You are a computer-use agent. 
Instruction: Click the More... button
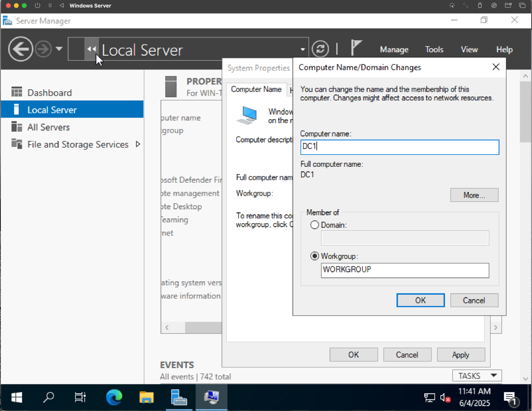tap(474, 195)
